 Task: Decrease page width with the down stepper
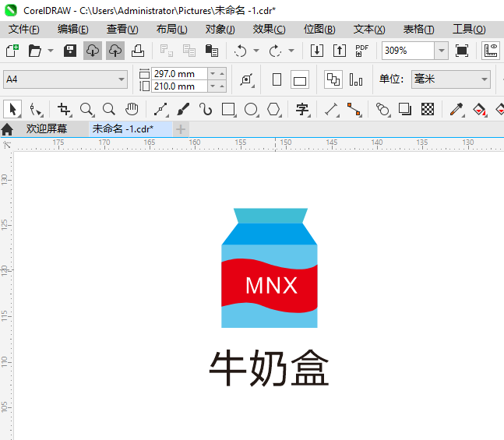213,74
